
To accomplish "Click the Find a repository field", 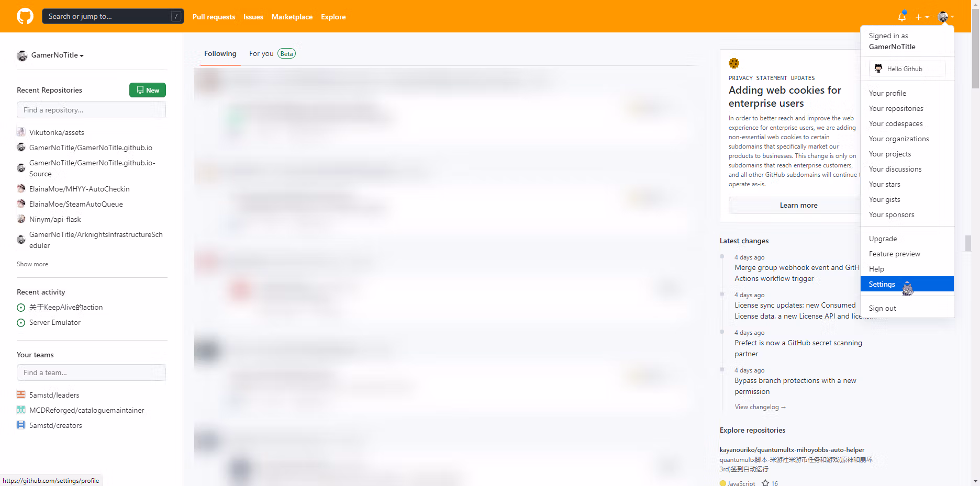I will pyautogui.click(x=91, y=110).
